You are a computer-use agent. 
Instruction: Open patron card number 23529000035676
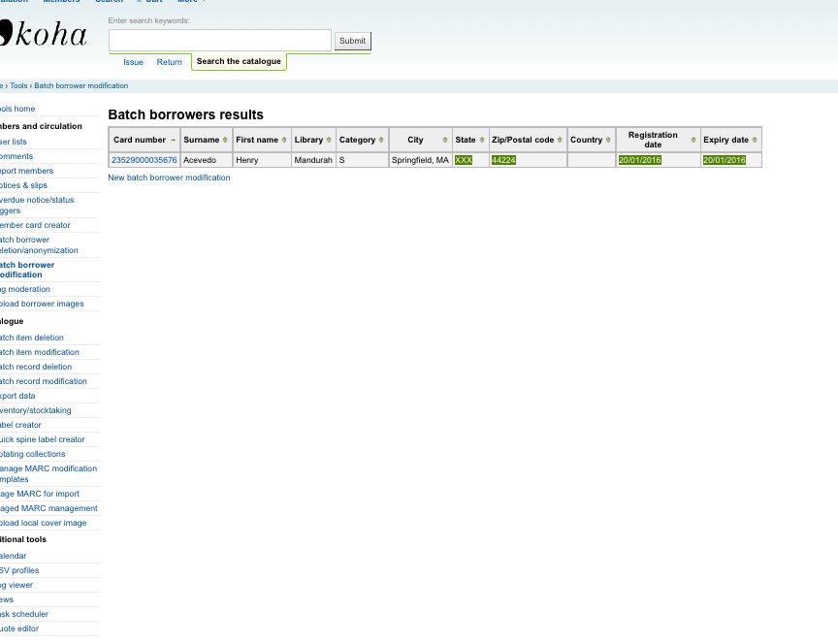[x=145, y=160]
